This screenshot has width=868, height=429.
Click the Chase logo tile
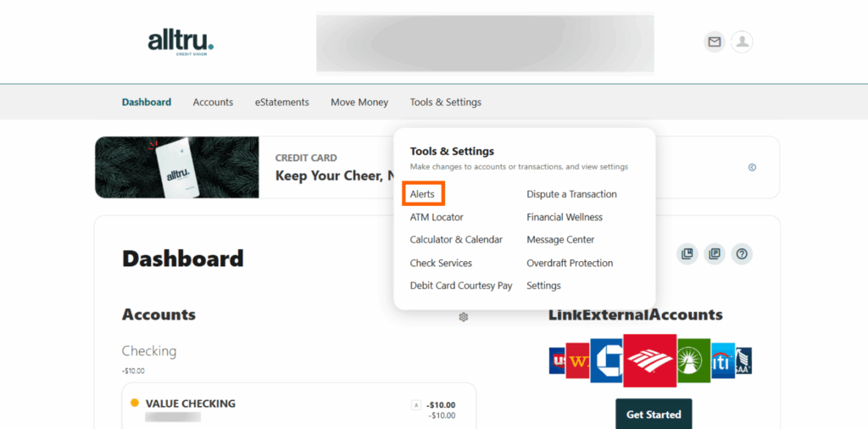[x=606, y=361]
